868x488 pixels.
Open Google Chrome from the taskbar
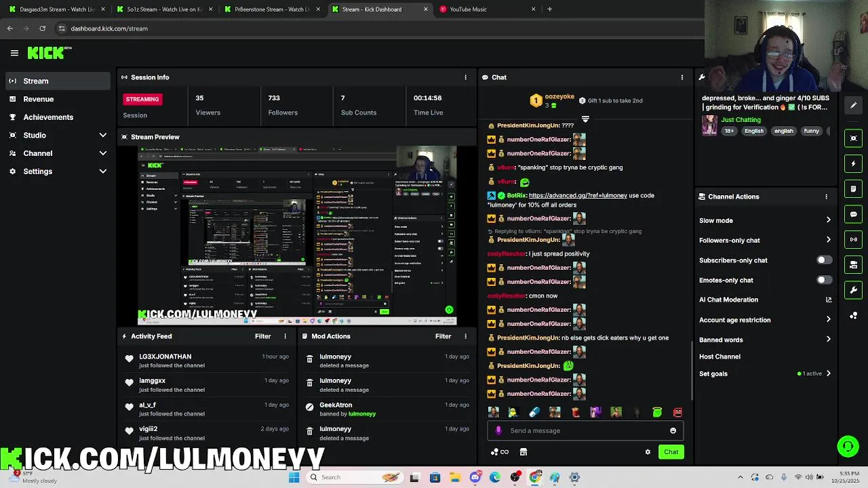click(x=535, y=477)
